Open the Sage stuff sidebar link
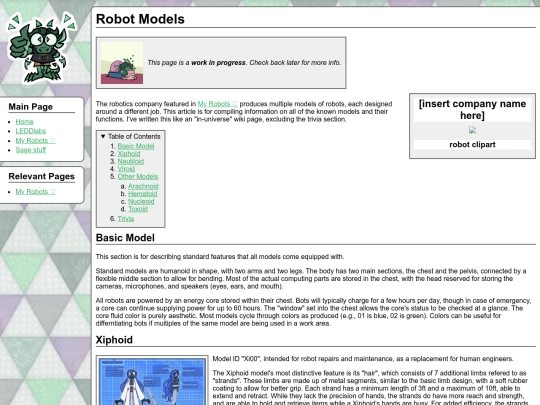The height and width of the screenshot is (405, 540). (x=31, y=150)
